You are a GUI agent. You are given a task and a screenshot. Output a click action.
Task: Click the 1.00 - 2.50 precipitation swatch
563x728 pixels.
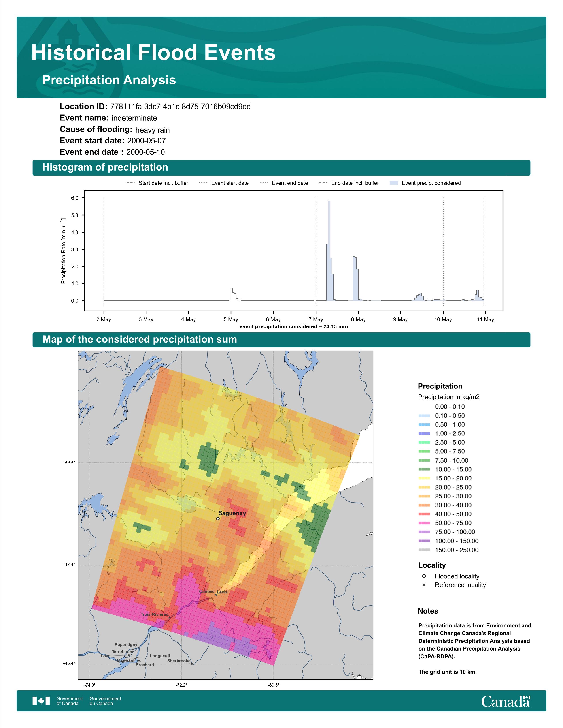click(424, 433)
